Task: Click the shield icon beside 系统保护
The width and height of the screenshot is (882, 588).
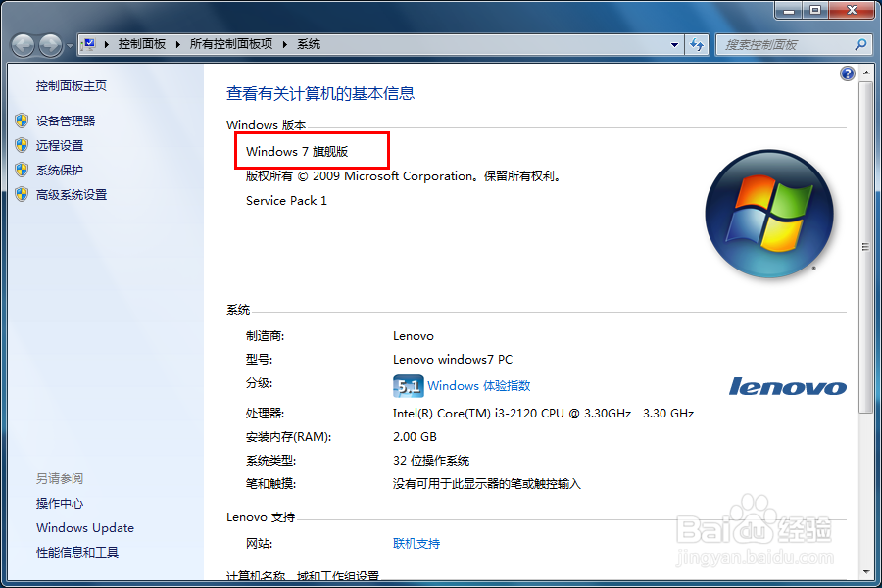Action: pos(22,170)
